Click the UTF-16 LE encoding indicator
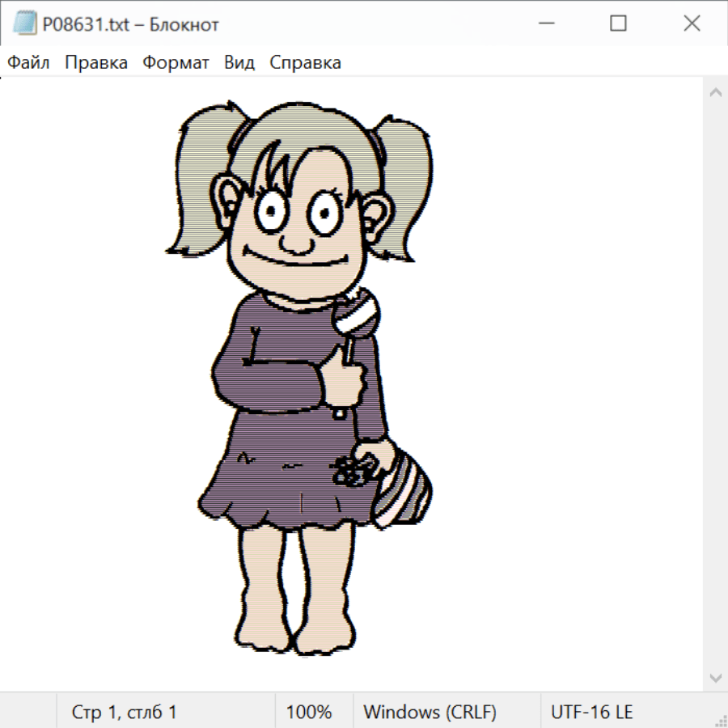728x728 pixels. (591, 713)
